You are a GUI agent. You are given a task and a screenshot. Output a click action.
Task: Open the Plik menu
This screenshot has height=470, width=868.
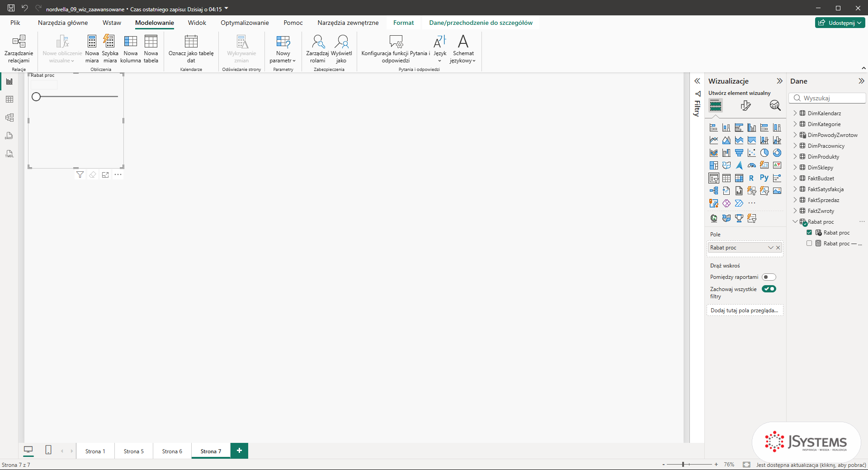(15, 23)
